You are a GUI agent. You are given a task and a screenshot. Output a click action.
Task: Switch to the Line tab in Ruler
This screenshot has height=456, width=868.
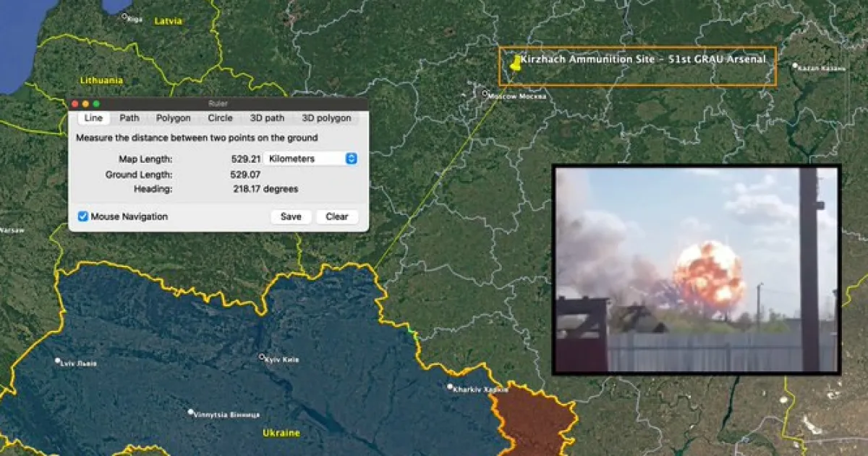tap(93, 118)
